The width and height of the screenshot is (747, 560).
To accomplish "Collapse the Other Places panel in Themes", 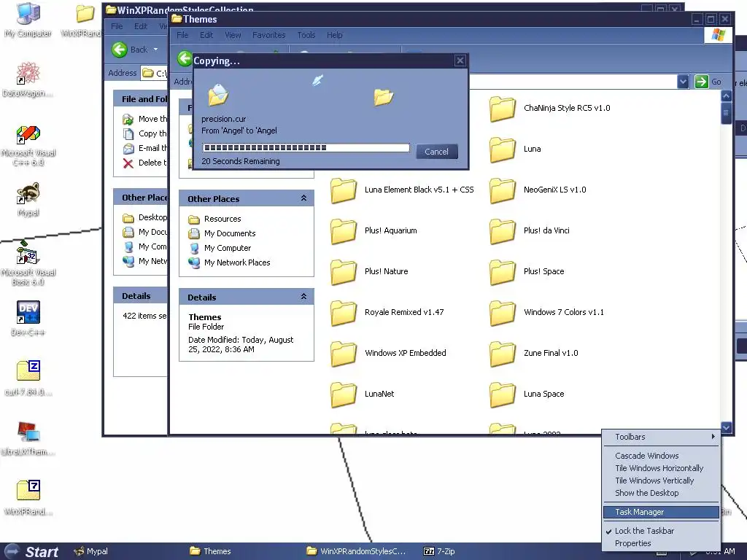I will coord(303,198).
